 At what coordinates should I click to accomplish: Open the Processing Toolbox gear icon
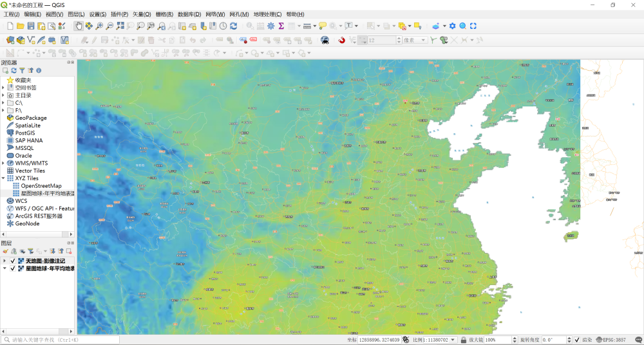coord(270,26)
